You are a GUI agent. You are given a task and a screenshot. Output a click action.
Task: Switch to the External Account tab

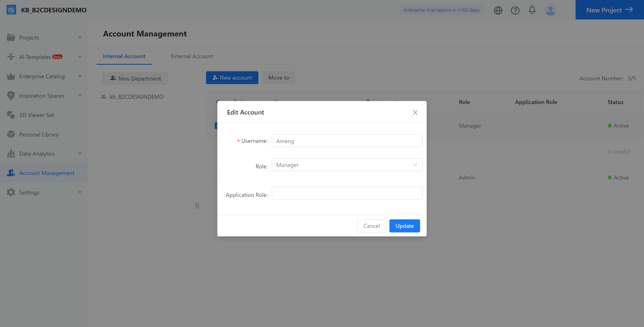[x=192, y=56]
